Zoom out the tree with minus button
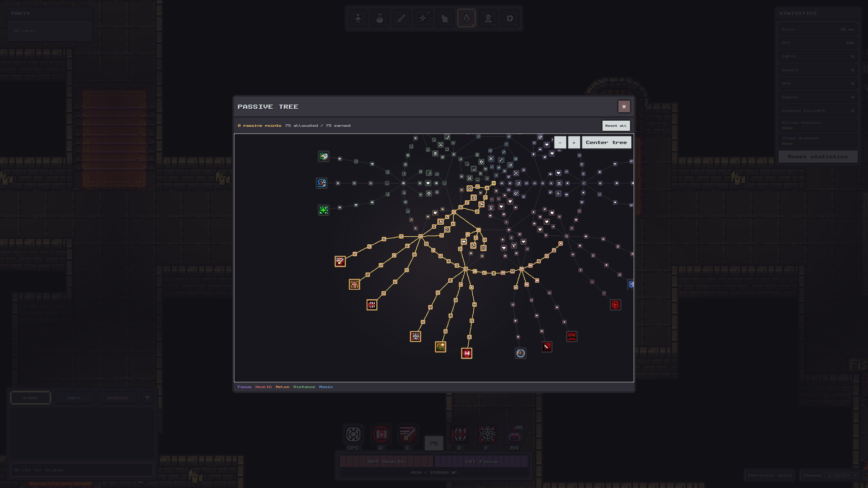Viewport: 868px width, 488px height. (560, 143)
